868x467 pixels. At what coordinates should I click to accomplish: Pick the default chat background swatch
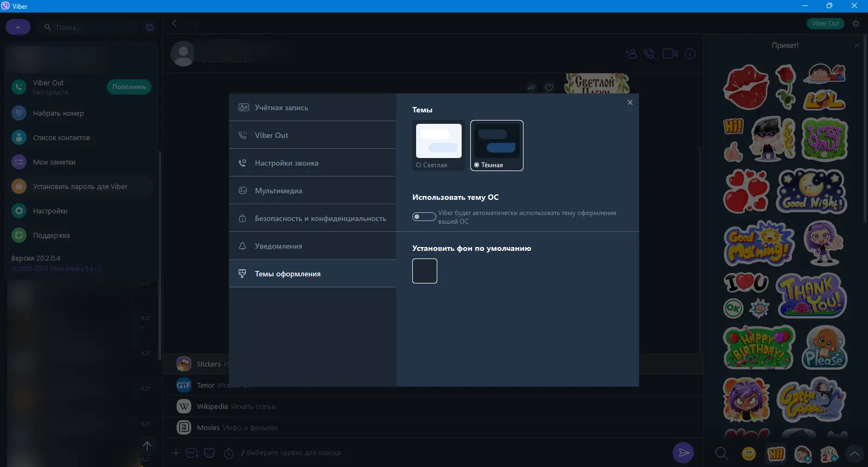click(x=425, y=271)
